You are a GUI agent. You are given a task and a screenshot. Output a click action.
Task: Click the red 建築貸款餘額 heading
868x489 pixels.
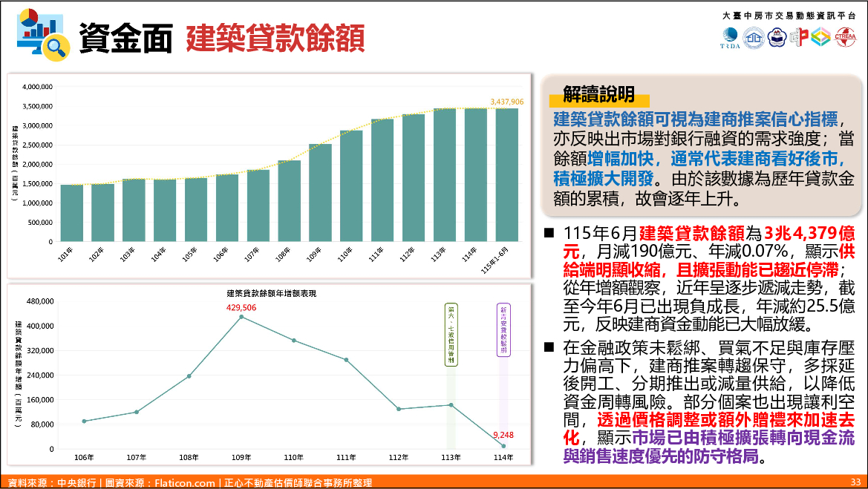(275, 38)
